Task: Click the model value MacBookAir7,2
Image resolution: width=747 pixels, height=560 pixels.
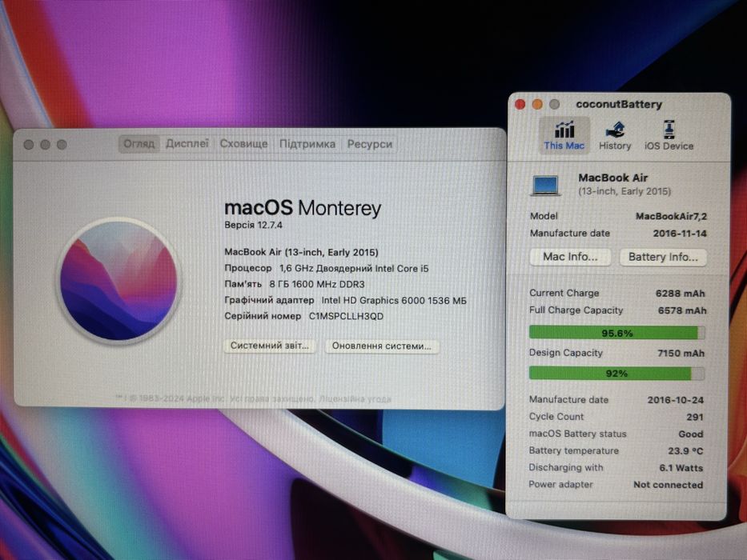Action: point(671,216)
